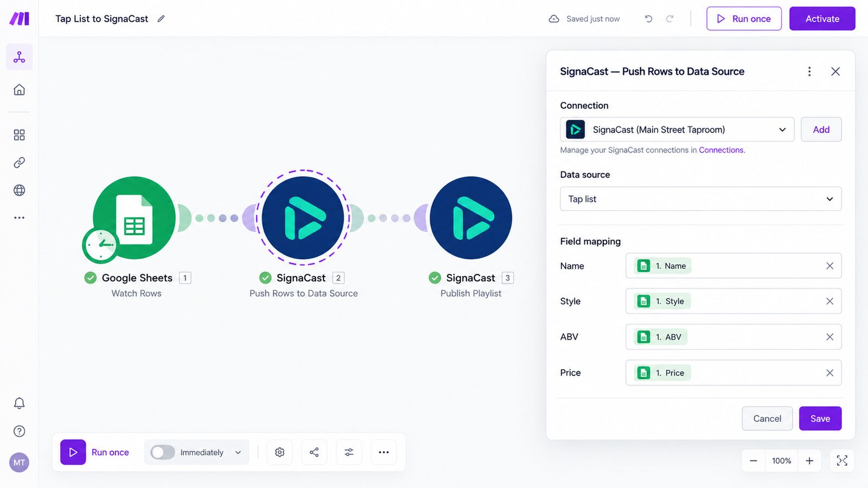Click the ABV mapping input field
The height and width of the screenshot is (488, 868).
click(733, 337)
